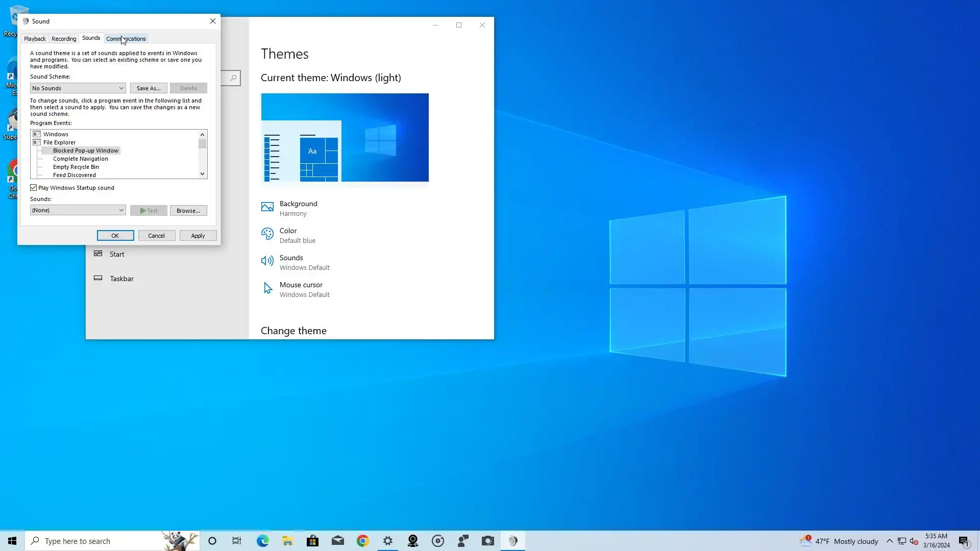Screen dimensions: 980x551
Task: Click the Taskbar icon in Settings sidebar
Action: (98, 279)
